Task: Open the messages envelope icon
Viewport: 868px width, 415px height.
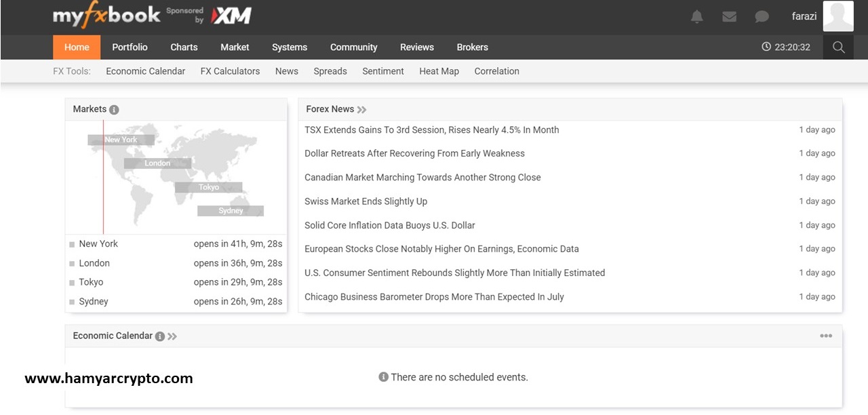Action: tap(729, 17)
